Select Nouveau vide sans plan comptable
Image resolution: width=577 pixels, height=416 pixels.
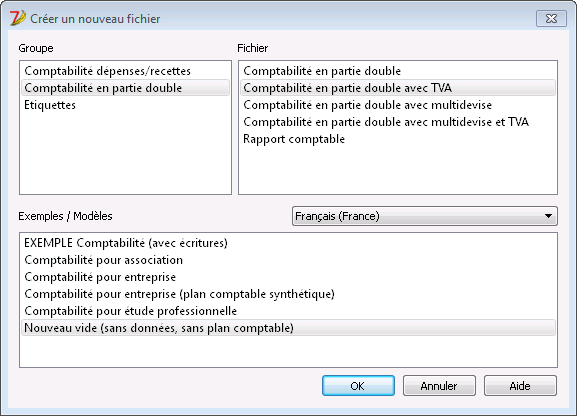(288, 328)
